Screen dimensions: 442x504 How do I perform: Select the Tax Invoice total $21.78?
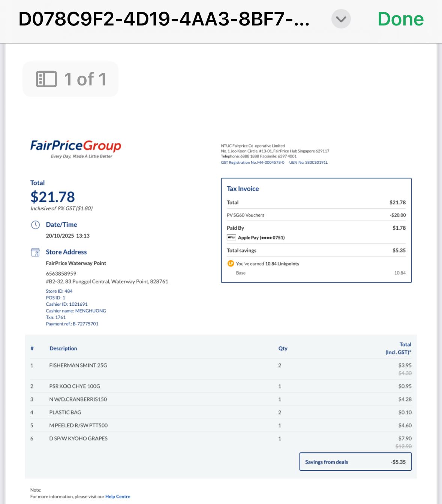coord(397,202)
